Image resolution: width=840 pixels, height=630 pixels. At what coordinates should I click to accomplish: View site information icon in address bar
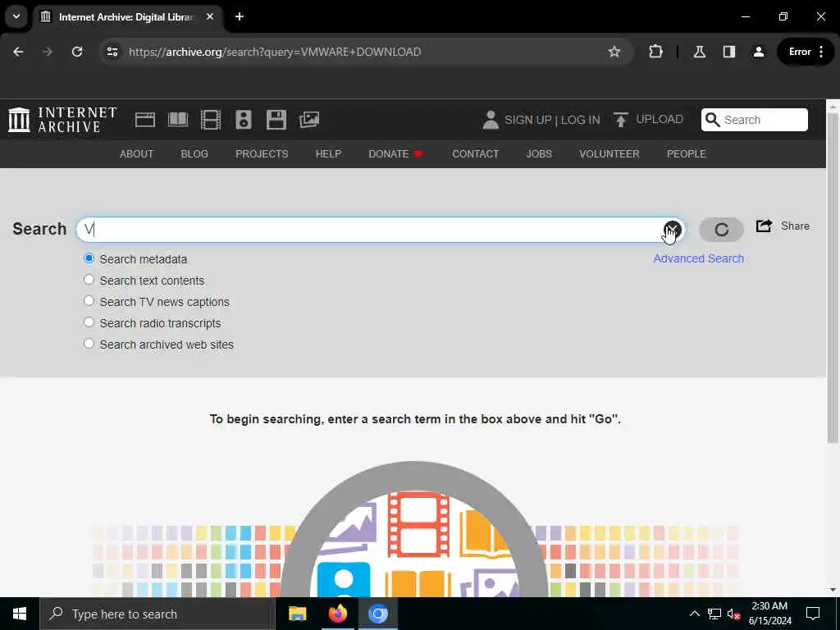pos(112,52)
